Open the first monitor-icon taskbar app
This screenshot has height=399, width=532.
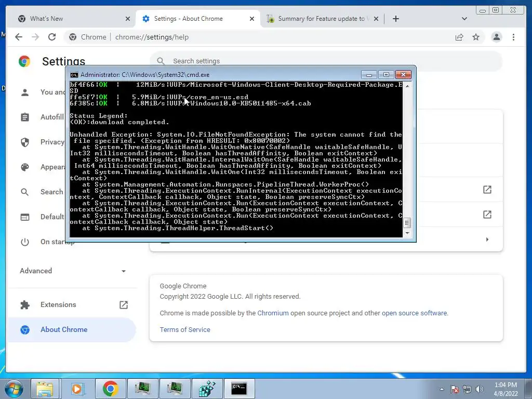[x=142, y=389]
